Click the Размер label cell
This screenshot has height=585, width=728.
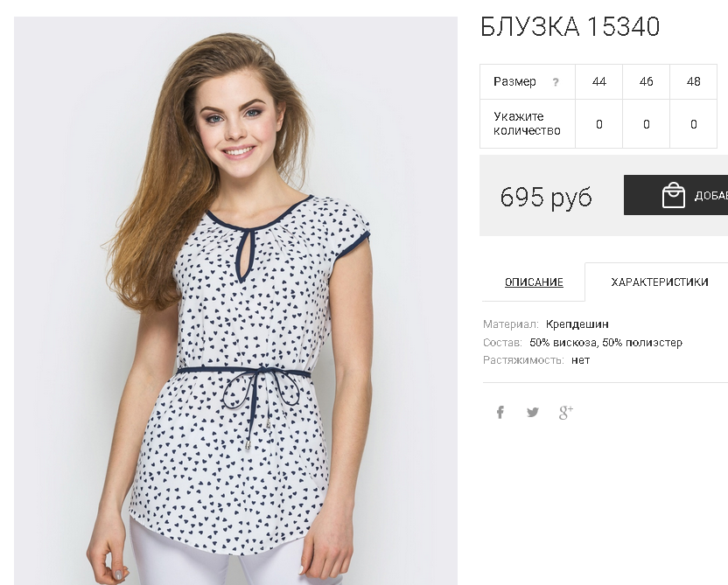pyautogui.click(x=528, y=81)
